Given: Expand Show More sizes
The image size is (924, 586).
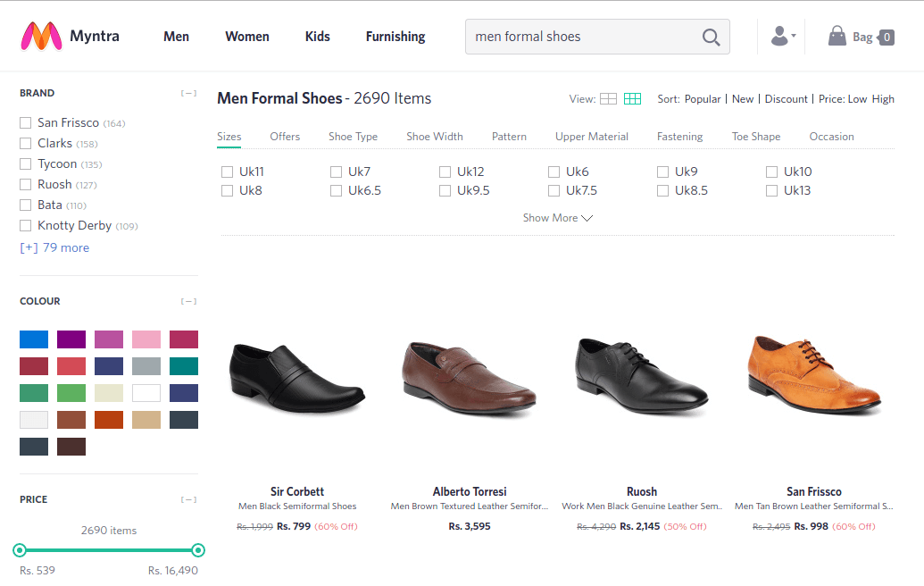Looking at the screenshot, I should click(557, 218).
